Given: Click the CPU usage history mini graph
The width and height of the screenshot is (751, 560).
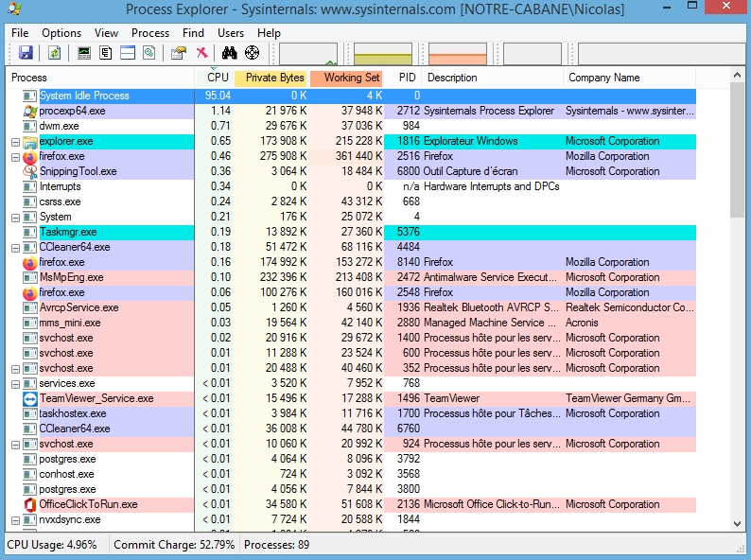Looking at the screenshot, I should click(308, 54).
